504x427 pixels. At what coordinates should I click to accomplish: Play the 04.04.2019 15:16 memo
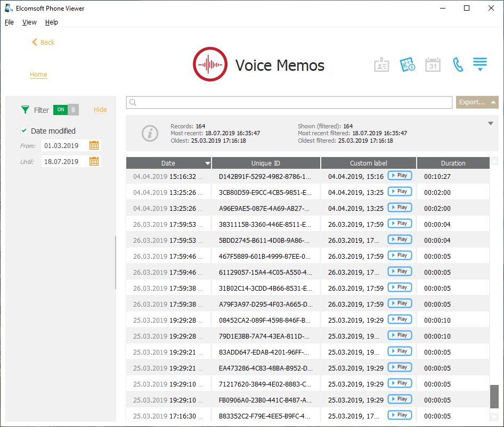tap(400, 176)
